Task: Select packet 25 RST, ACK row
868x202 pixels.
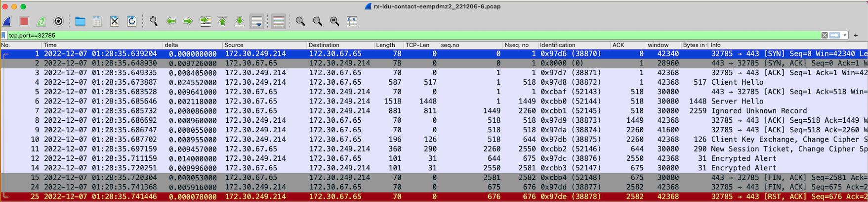Action: pyautogui.click(x=434, y=197)
